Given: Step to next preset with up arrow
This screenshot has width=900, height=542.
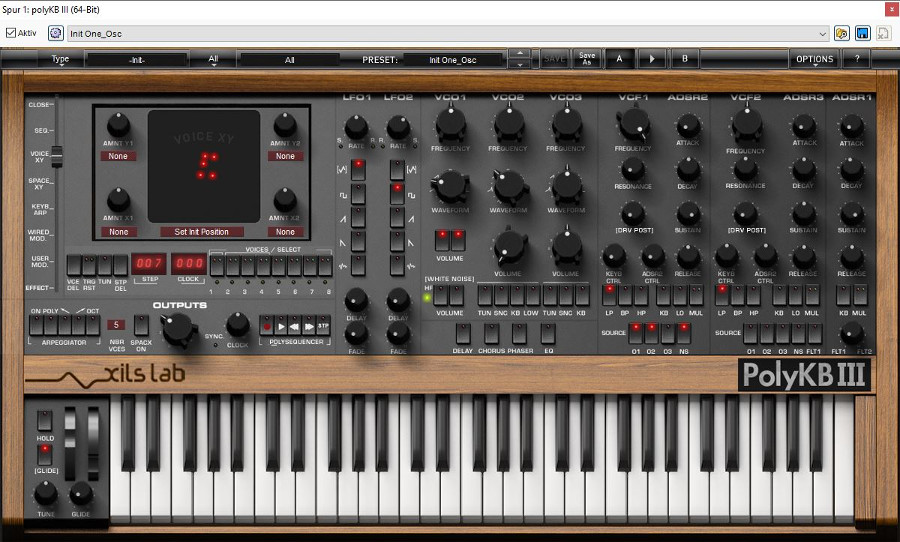Looking at the screenshot, I should pos(519,53).
